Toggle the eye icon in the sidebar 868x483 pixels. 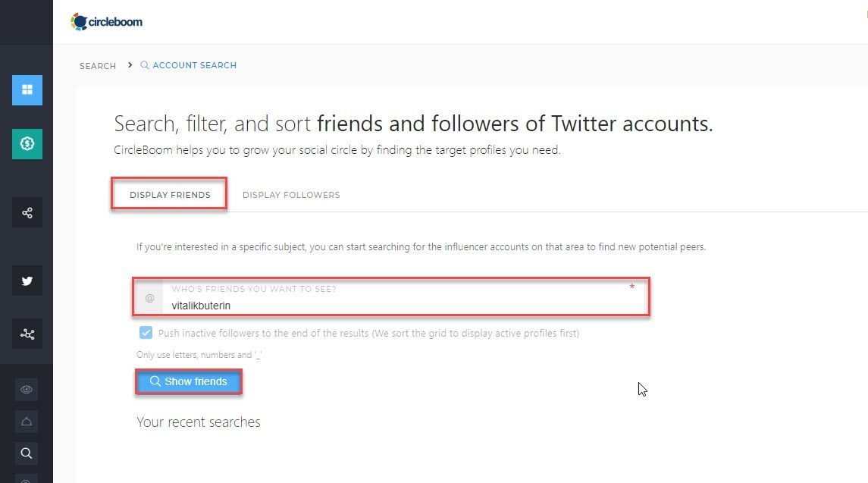pos(27,389)
